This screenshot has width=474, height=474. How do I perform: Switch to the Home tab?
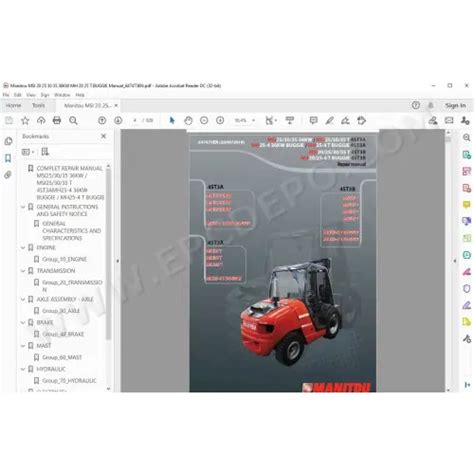point(13,105)
